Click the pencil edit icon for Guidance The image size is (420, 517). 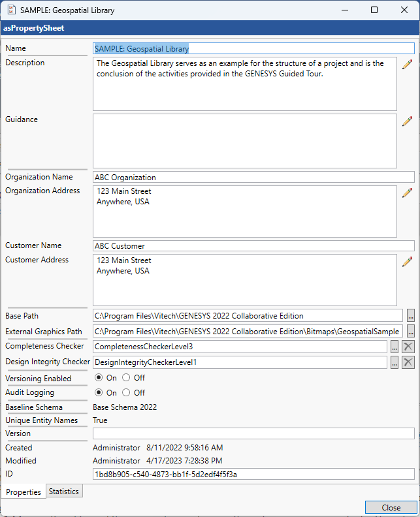pos(407,121)
